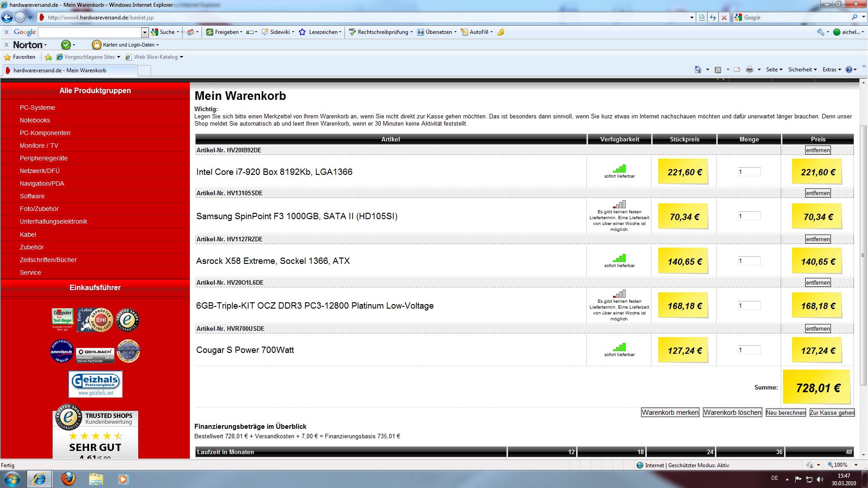This screenshot has height=488, width=868.
Task: Open the aichel account dropdown
Action: 849,32
